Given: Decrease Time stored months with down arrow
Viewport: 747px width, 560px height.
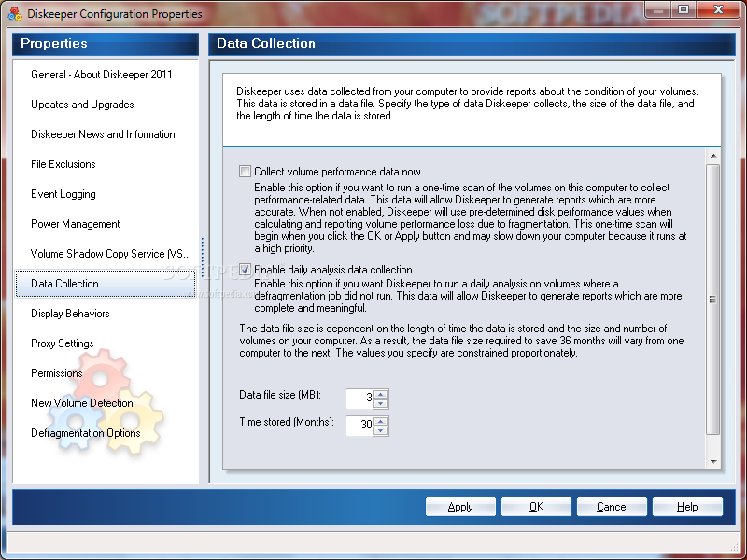Looking at the screenshot, I should [381, 431].
